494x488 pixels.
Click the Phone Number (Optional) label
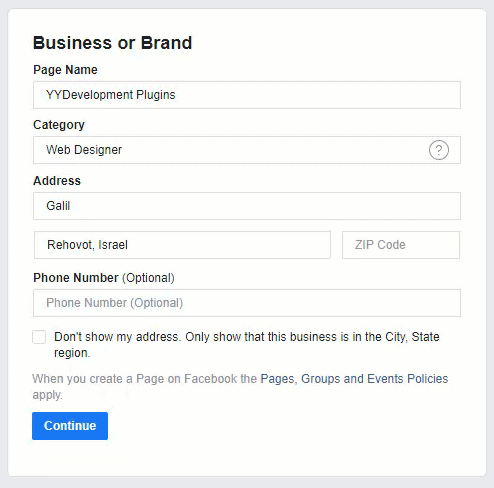pos(104,278)
